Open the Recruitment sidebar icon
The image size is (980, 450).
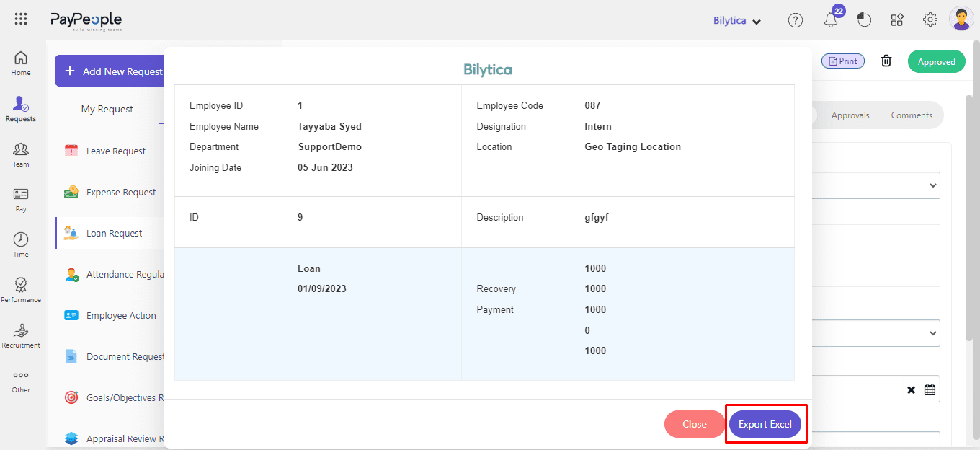pos(21,335)
